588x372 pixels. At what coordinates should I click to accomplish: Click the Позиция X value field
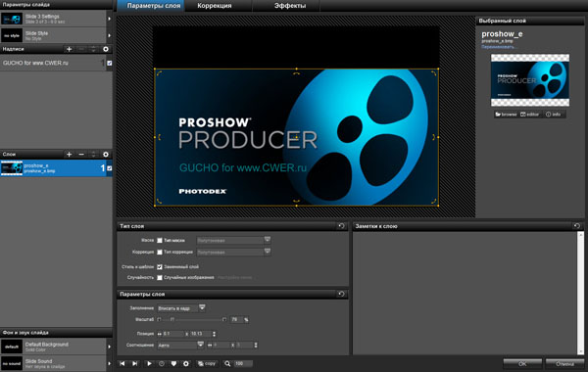pos(172,334)
